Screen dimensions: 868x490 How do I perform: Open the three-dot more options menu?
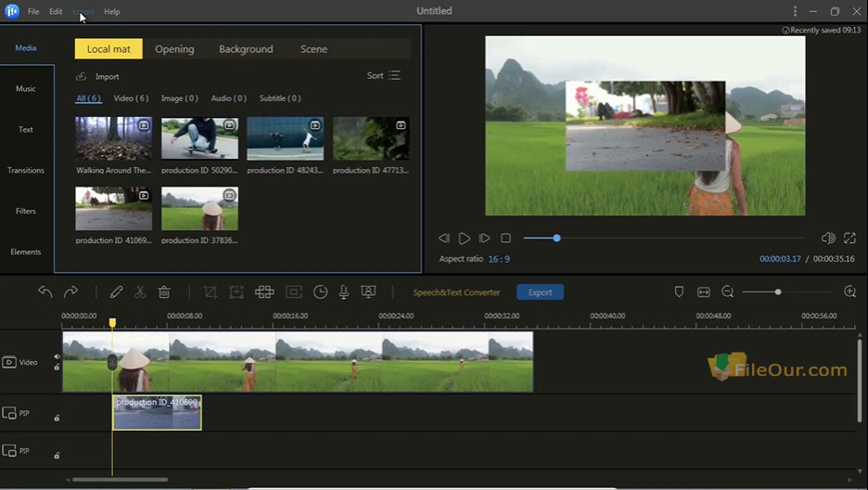pyautogui.click(x=795, y=11)
